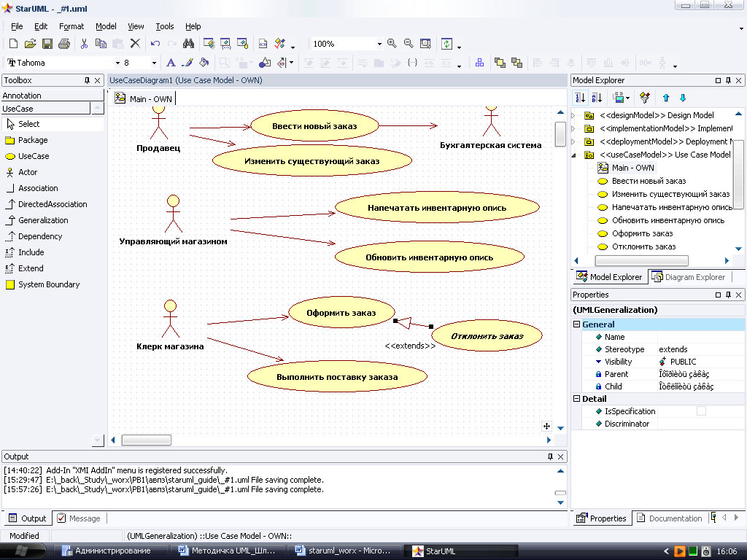The image size is (747, 560).
Task: Click the Undo arrow icon
Action: pyautogui.click(x=155, y=44)
